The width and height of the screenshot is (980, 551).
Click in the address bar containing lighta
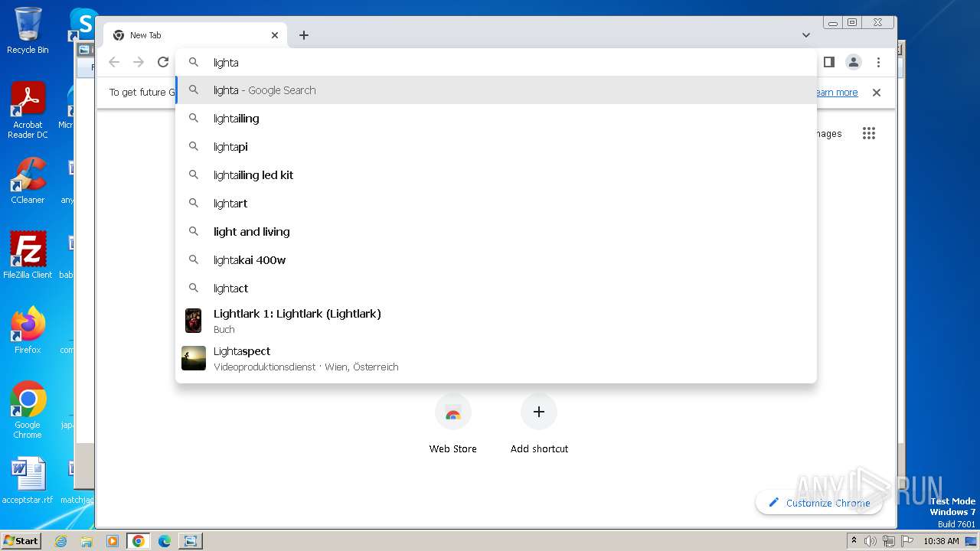click(496, 62)
